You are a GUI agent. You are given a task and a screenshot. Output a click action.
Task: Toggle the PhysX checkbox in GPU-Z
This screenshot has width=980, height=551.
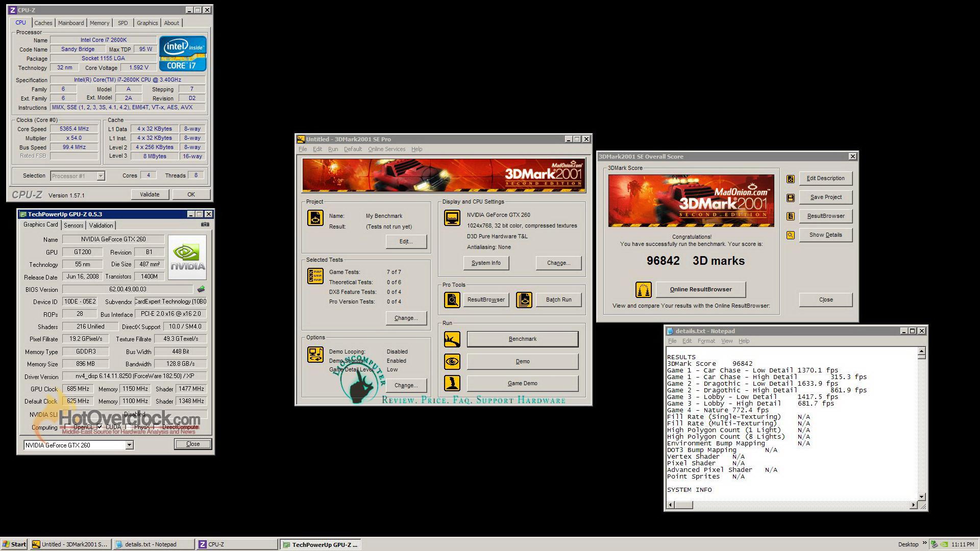pyautogui.click(x=128, y=427)
